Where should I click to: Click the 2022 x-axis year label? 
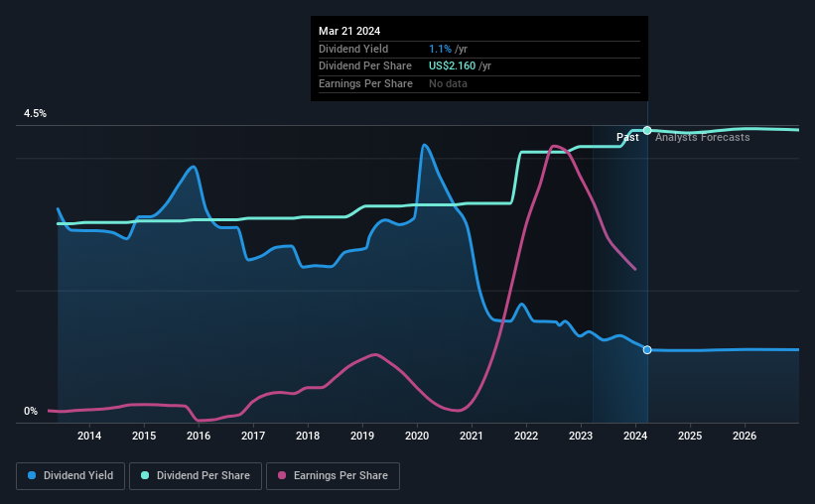(x=526, y=436)
